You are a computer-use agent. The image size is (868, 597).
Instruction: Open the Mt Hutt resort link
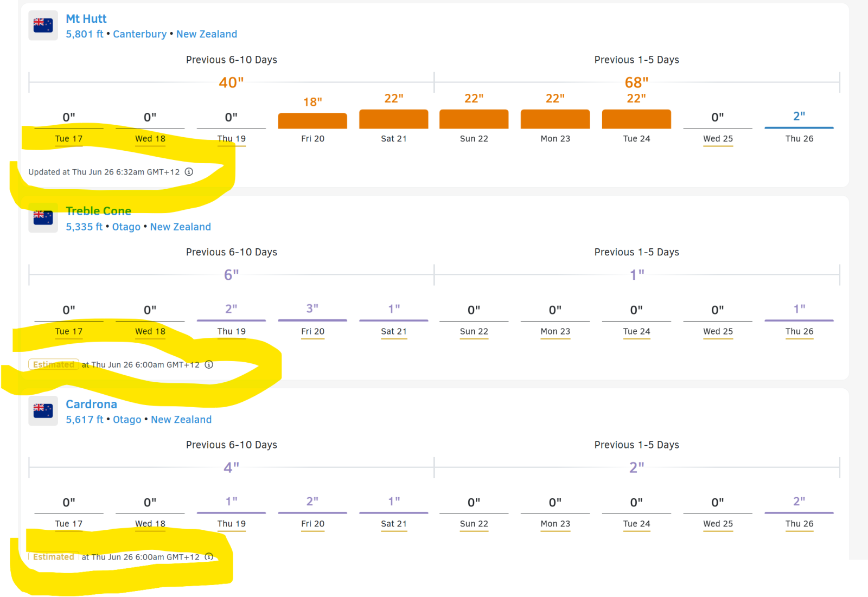pyautogui.click(x=86, y=19)
